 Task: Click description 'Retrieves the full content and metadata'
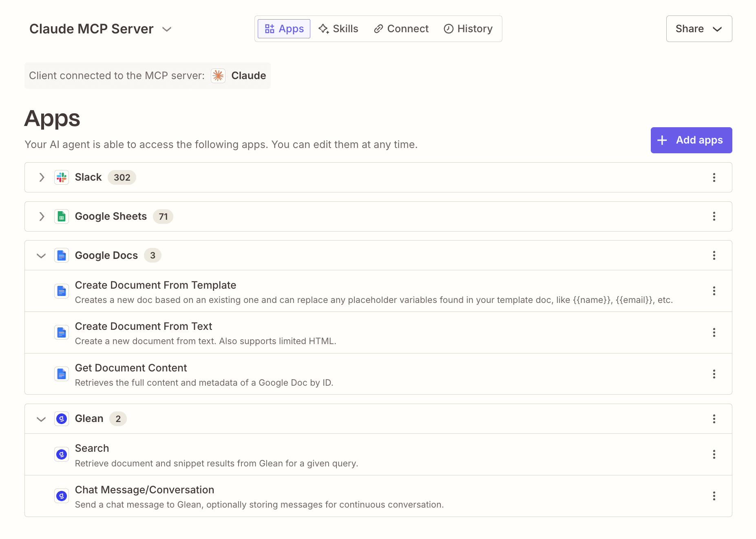pos(204,382)
